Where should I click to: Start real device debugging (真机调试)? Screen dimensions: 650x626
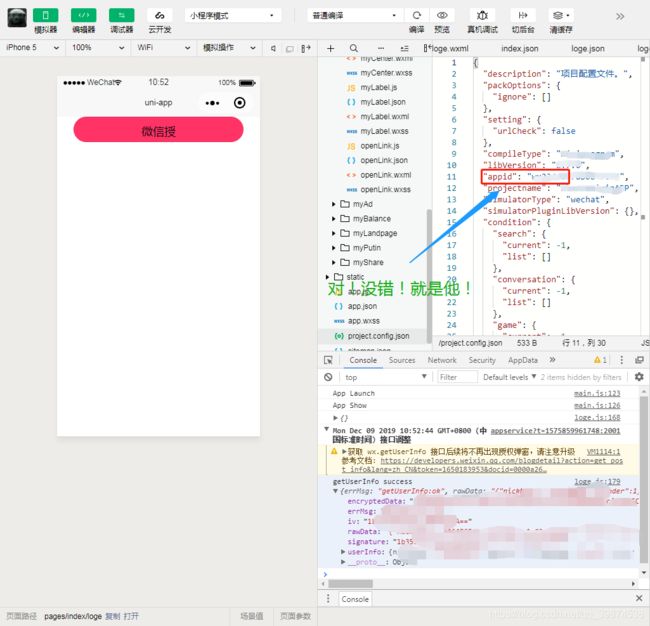click(x=482, y=16)
